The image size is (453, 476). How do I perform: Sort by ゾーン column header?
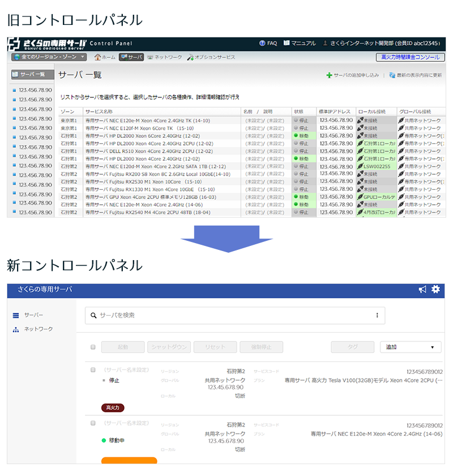pos(67,112)
